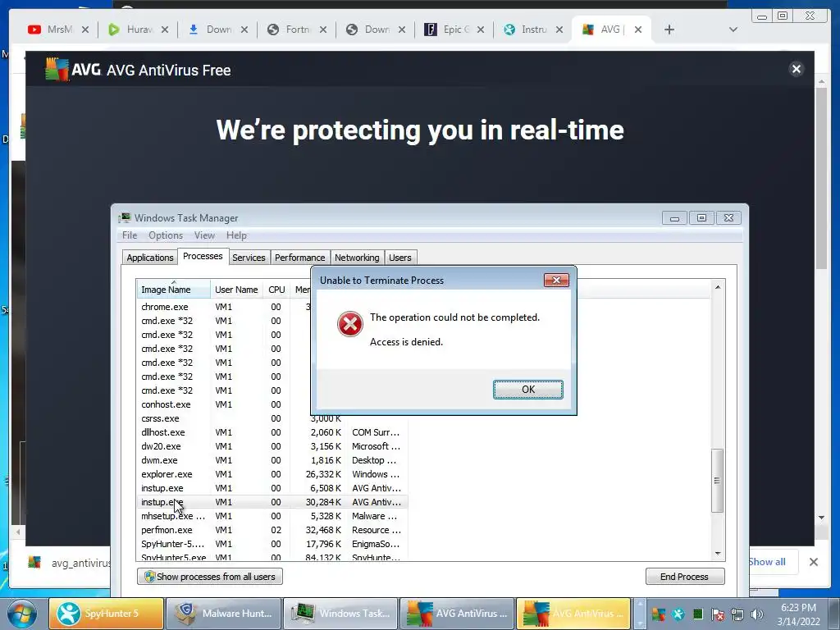Click the AVG logo in AntiVirus header
Viewport: 840px width, 630px height.
(x=73, y=70)
